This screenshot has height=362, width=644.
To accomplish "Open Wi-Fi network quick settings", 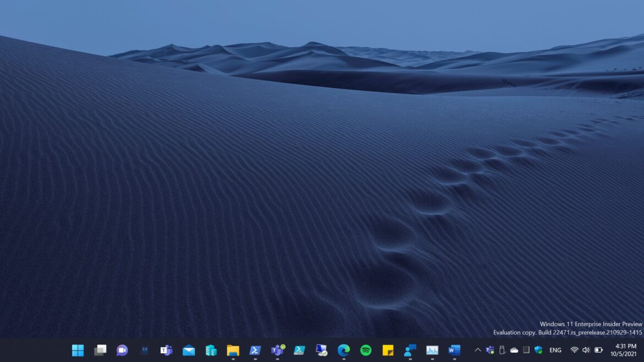I will tap(574, 350).
